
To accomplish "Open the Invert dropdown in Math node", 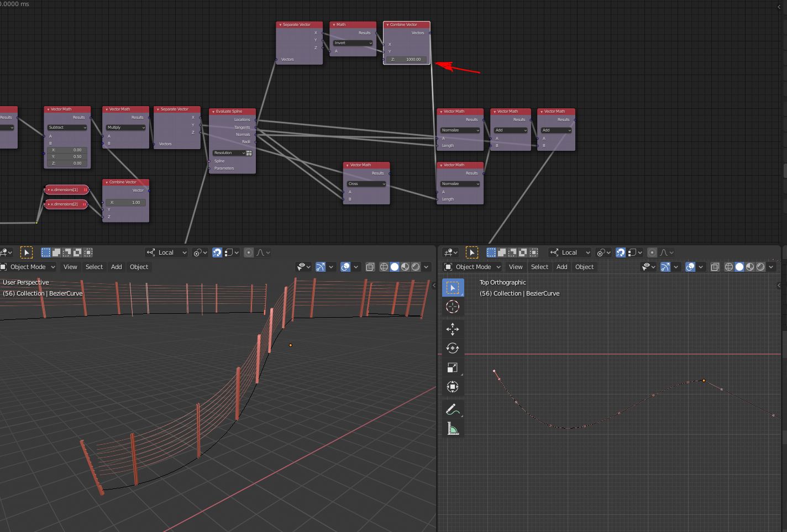I will tap(353, 43).
